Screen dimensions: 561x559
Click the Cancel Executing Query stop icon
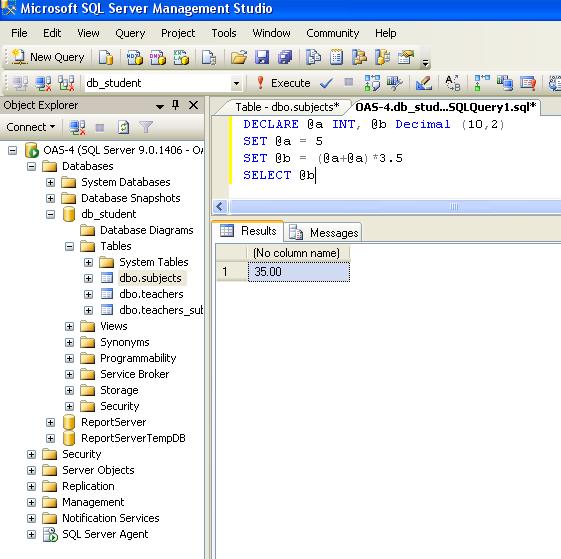pyautogui.click(x=348, y=82)
